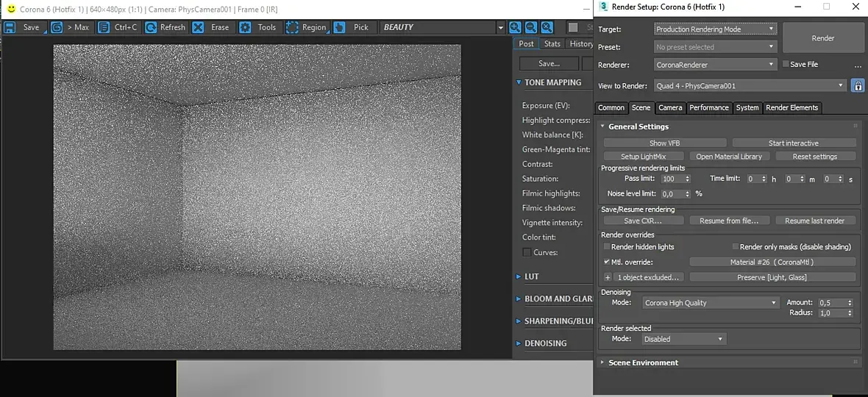
Task: Enable the Curves checkbox
Action: click(527, 252)
